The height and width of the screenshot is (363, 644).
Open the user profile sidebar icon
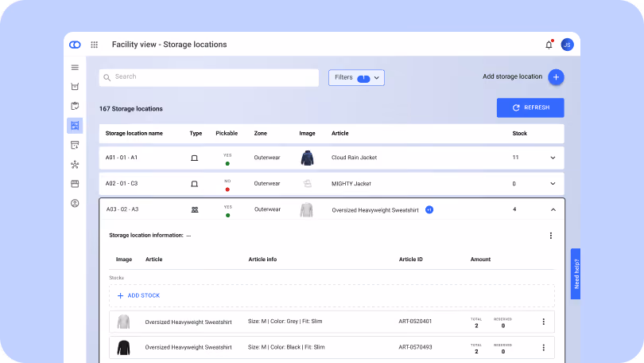click(75, 203)
